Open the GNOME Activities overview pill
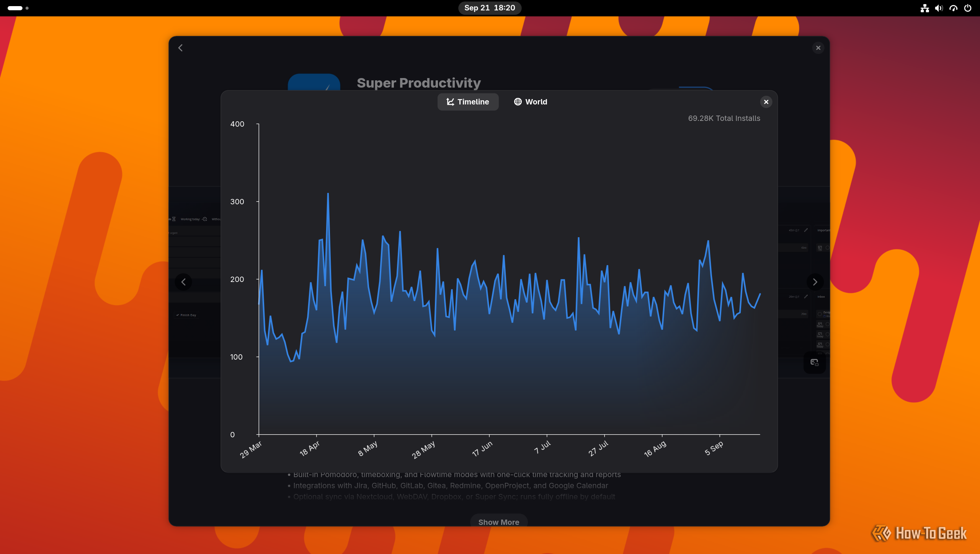The width and height of the screenshot is (980, 554). click(18, 8)
